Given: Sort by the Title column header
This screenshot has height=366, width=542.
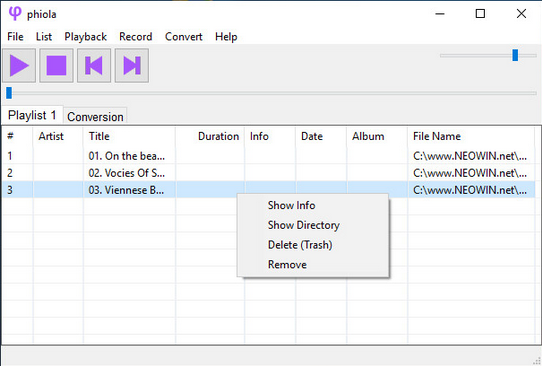Looking at the screenshot, I should (x=129, y=136).
